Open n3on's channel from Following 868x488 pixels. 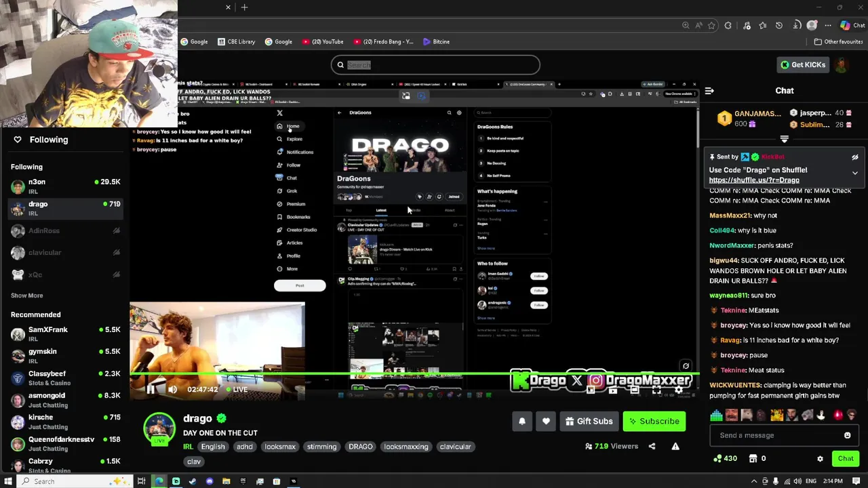(x=65, y=186)
